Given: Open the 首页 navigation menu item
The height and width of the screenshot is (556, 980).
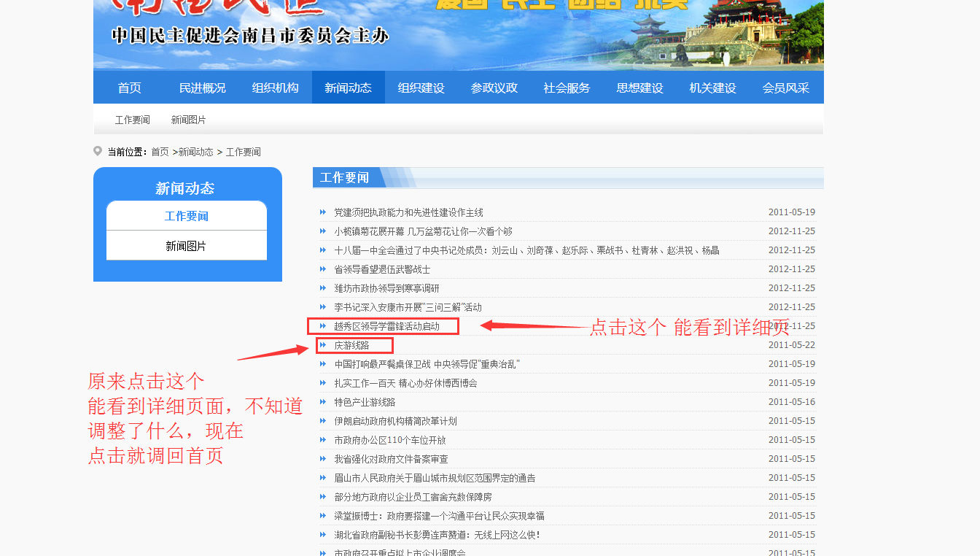Looking at the screenshot, I should (x=130, y=88).
